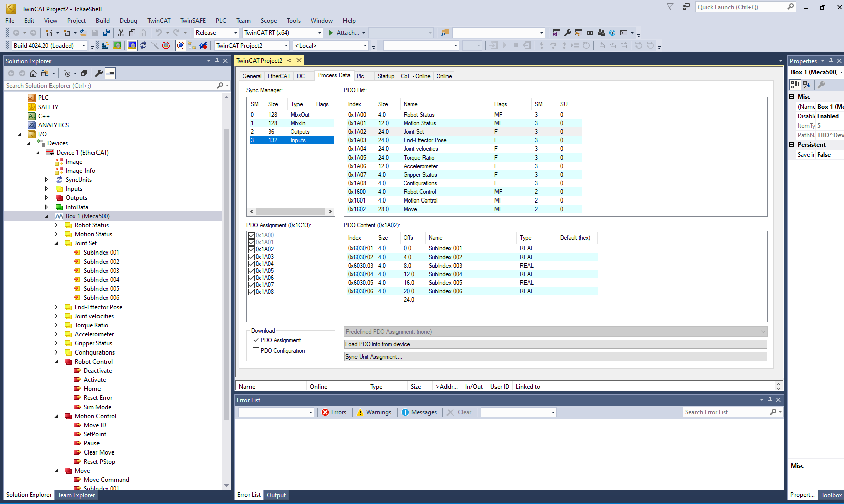The height and width of the screenshot is (504, 844).
Task: Switch to the Startup tab
Action: click(386, 76)
